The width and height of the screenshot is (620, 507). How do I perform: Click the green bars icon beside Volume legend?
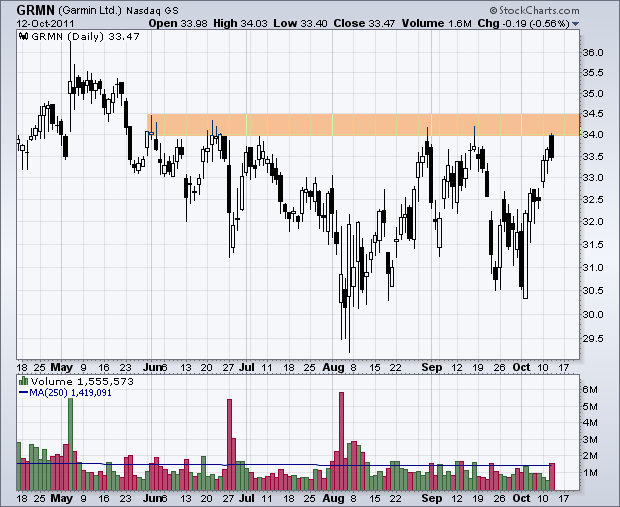click(x=24, y=381)
